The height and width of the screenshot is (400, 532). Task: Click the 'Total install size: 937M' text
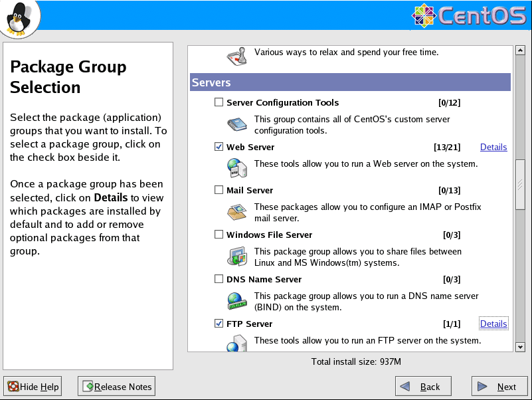[356, 361]
